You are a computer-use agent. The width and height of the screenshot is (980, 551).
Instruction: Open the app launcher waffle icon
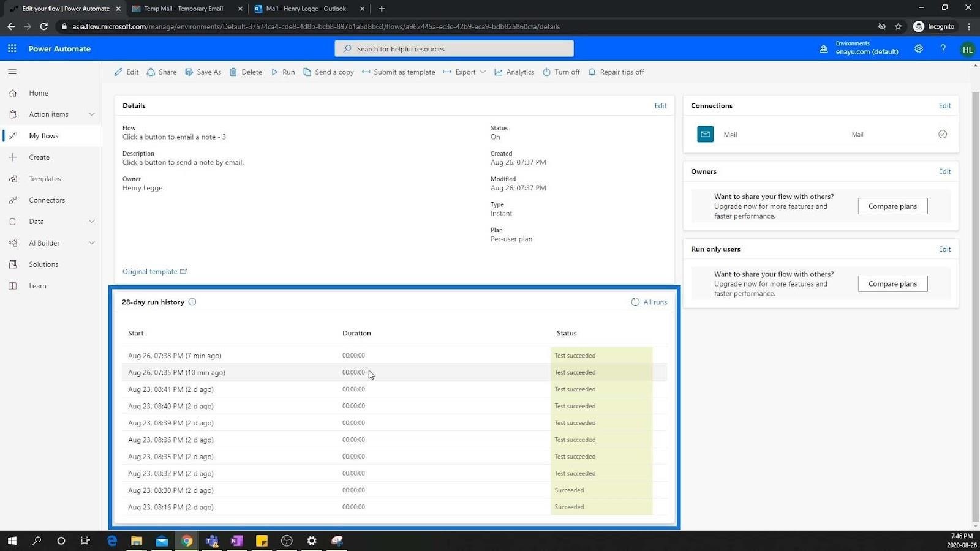(x=12, y=48)
